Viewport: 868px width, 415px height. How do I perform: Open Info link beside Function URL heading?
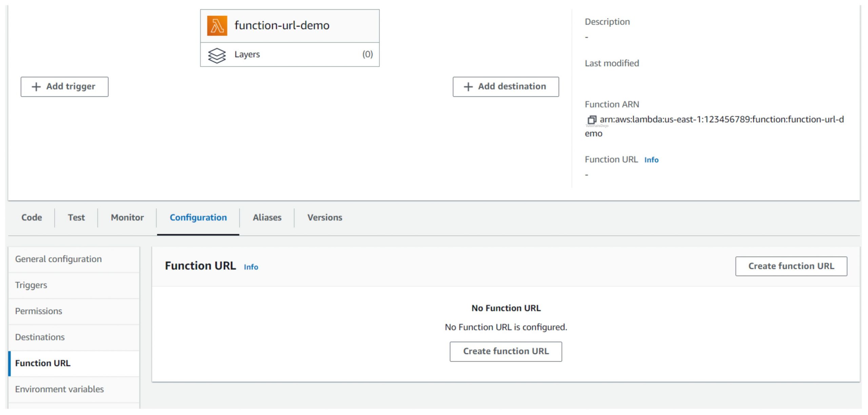point(251,267)
